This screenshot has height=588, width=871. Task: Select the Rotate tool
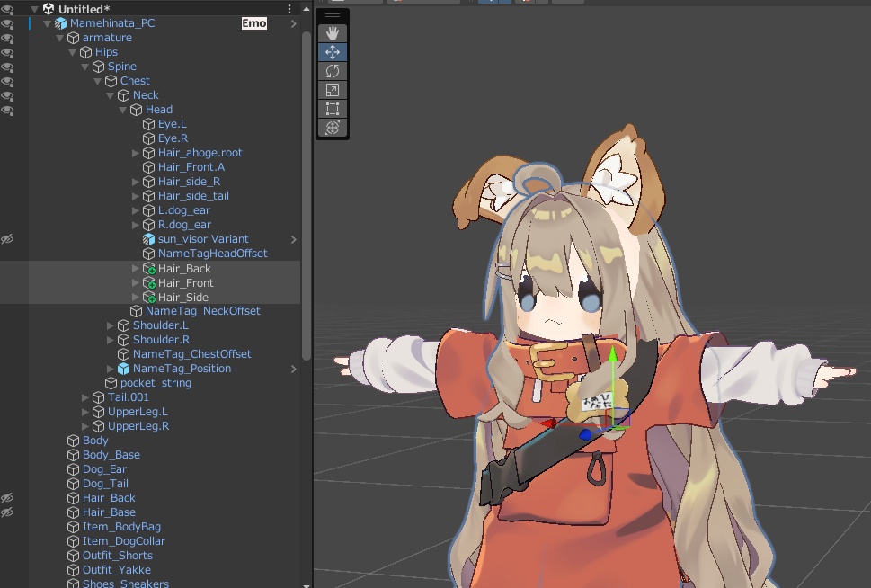click(333, 71)
